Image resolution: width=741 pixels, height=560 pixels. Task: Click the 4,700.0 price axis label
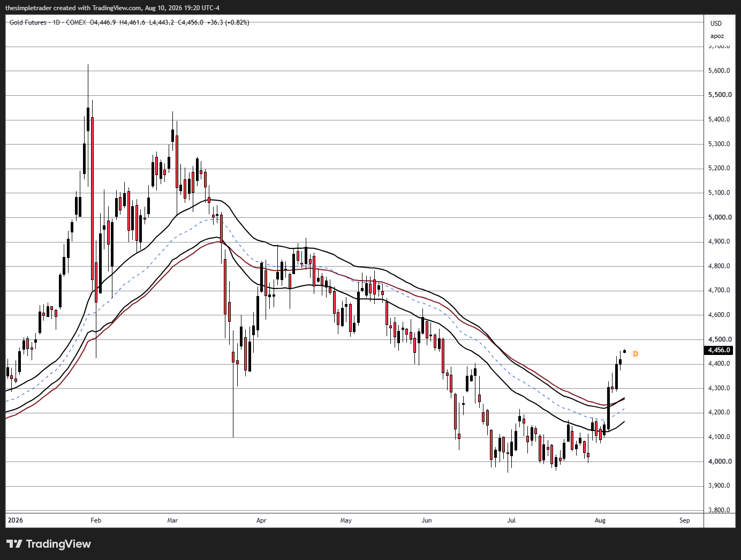click(719, 290)
